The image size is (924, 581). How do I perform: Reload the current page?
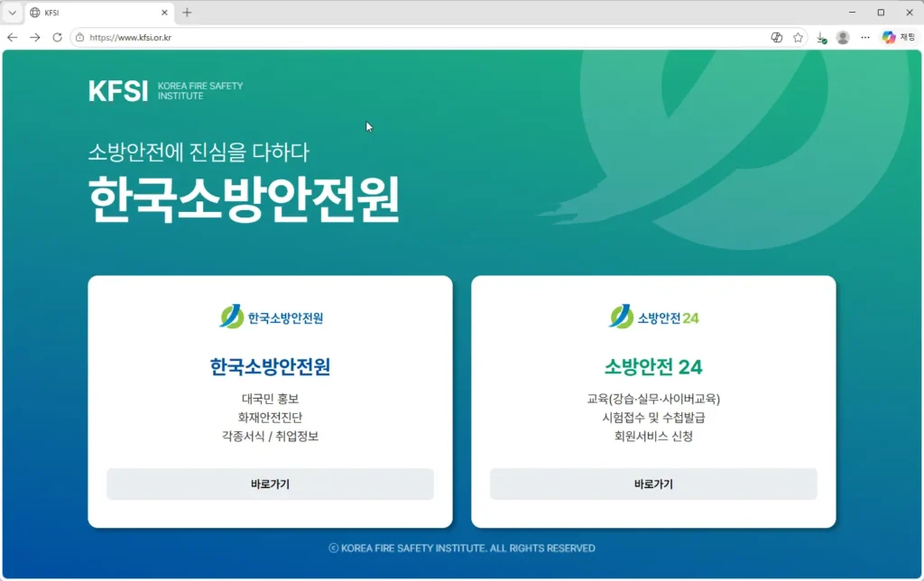coord(57,37)
